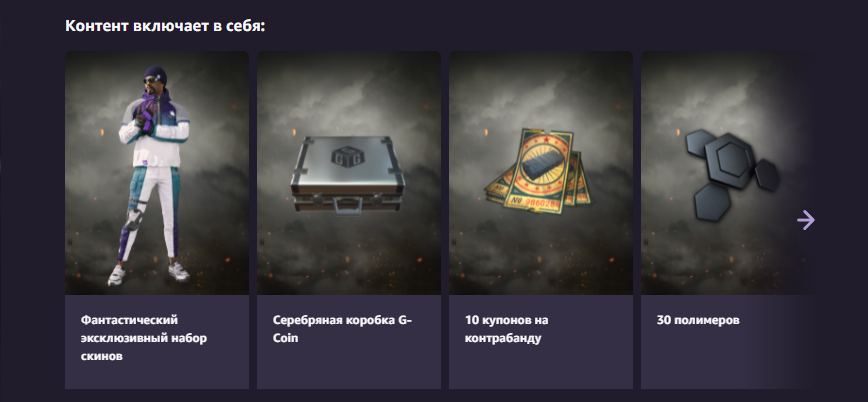Click the character's knee pad

[x=133, y=218]
